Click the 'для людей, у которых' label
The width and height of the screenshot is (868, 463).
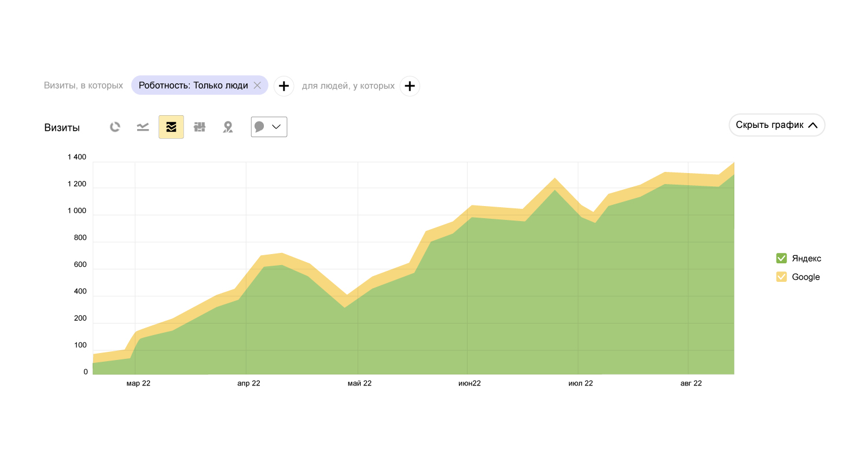tap(348, 86)
